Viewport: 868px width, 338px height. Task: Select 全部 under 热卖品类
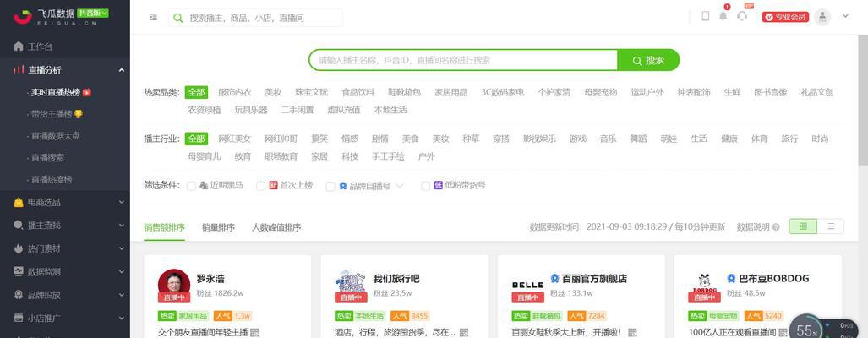coord(197,92)
